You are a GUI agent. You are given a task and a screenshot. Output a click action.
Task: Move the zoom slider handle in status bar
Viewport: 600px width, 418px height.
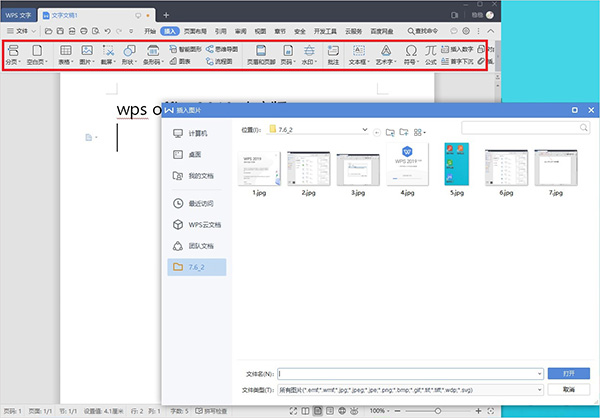click(438, 411)
